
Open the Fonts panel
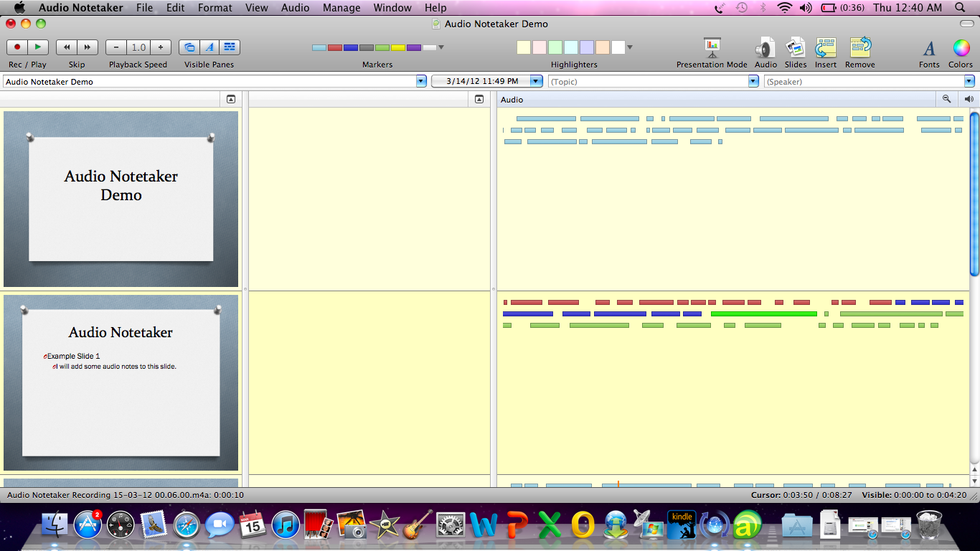pos(929,48)
